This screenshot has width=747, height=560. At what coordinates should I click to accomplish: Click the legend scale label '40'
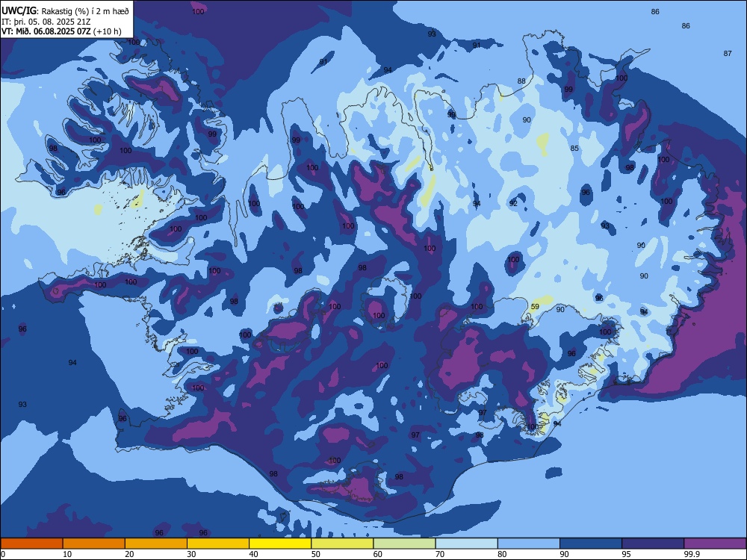(x=253, y=554)
